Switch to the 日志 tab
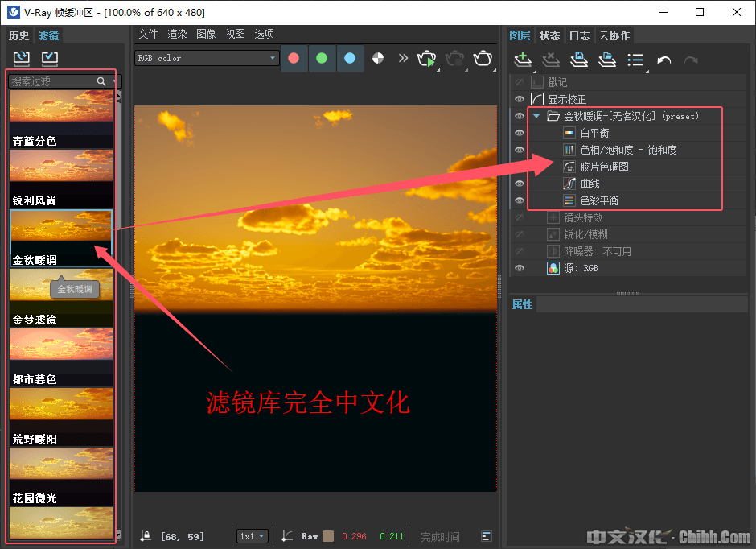 [x=579, y=35]
